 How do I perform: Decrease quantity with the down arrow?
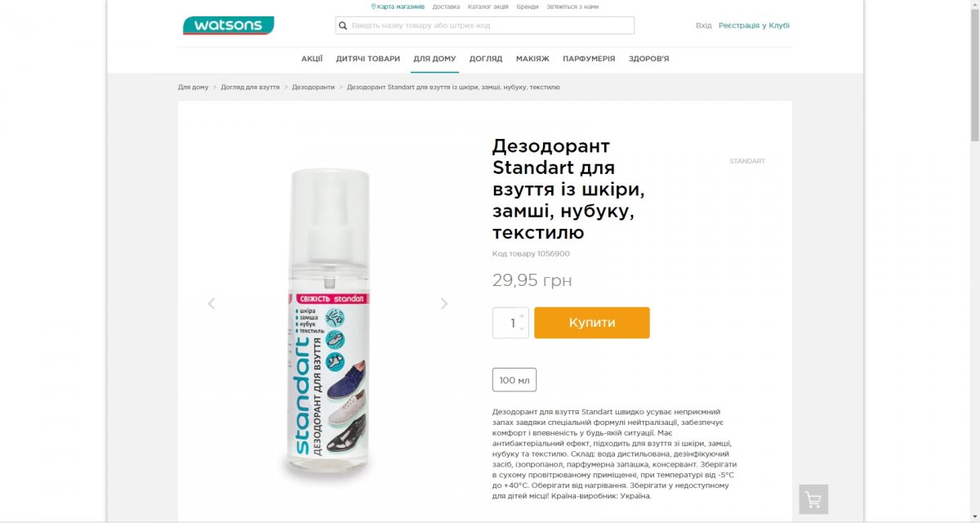click(x=523, y=329)
